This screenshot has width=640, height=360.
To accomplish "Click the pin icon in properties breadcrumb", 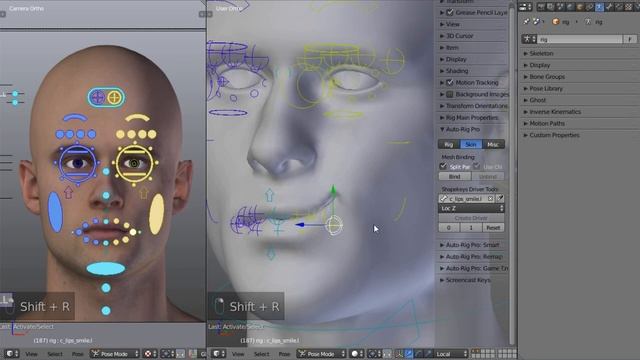I will click(526, 21).
